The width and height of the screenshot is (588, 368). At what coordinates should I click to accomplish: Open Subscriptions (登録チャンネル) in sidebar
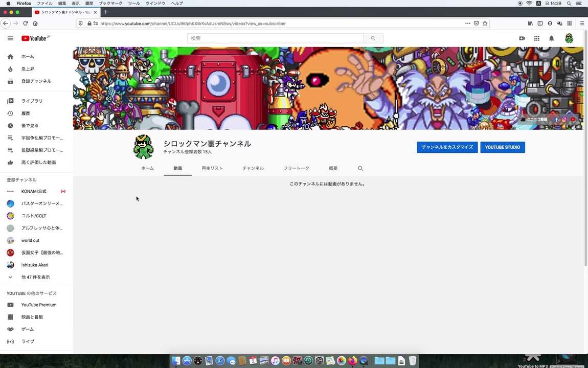pos(36,81)
